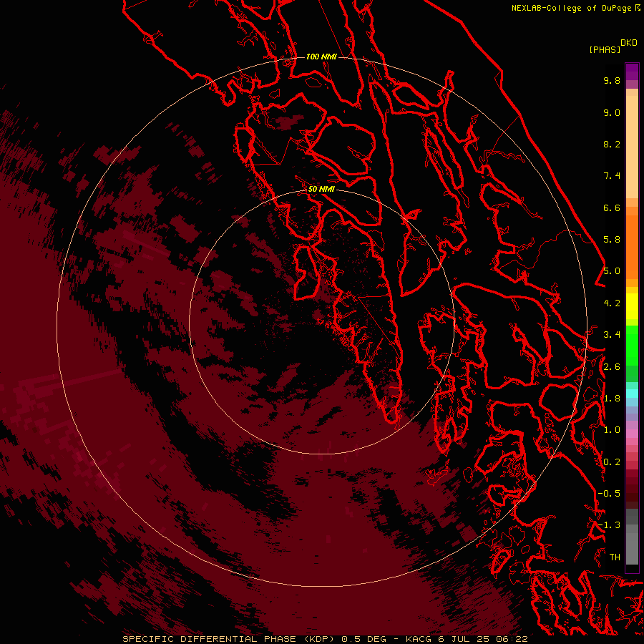Pick the yellow color bar band
Screen dimensions: 644x644
tap(632, 306)
